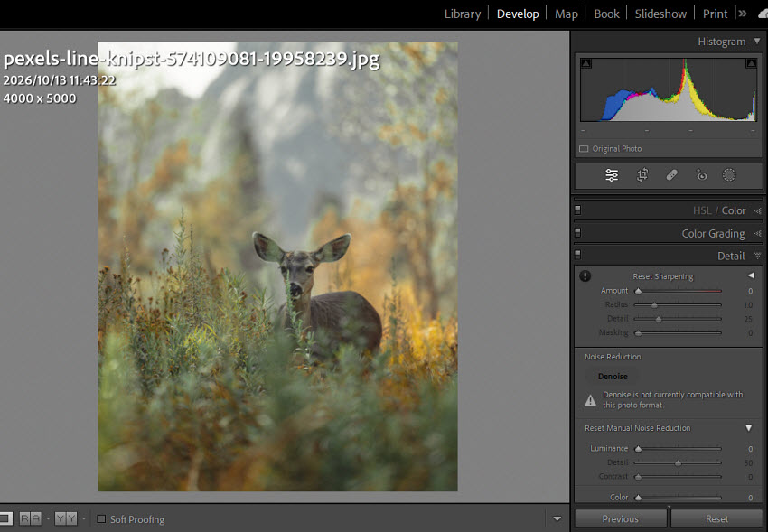Click the noise reduction Luminance slider
Screen dimensions: 768x532
(x=678, y=449)
